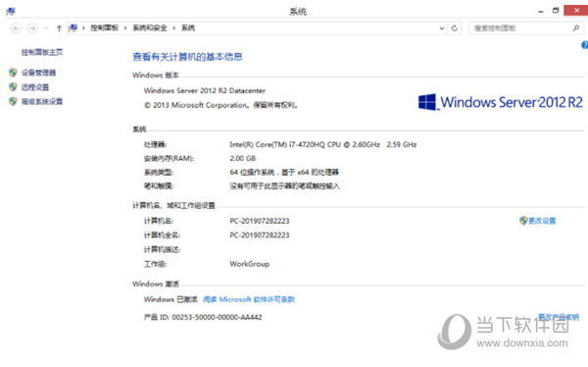588x367 pixels.
Task: Select processor text i7-4720HQ CPU
Action: [315, 144]
